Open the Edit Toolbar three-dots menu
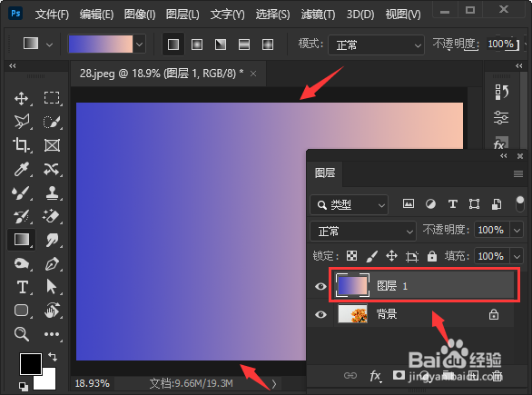Image resolution: width=532 pixels, height=395 pixels. click(52, 334)
